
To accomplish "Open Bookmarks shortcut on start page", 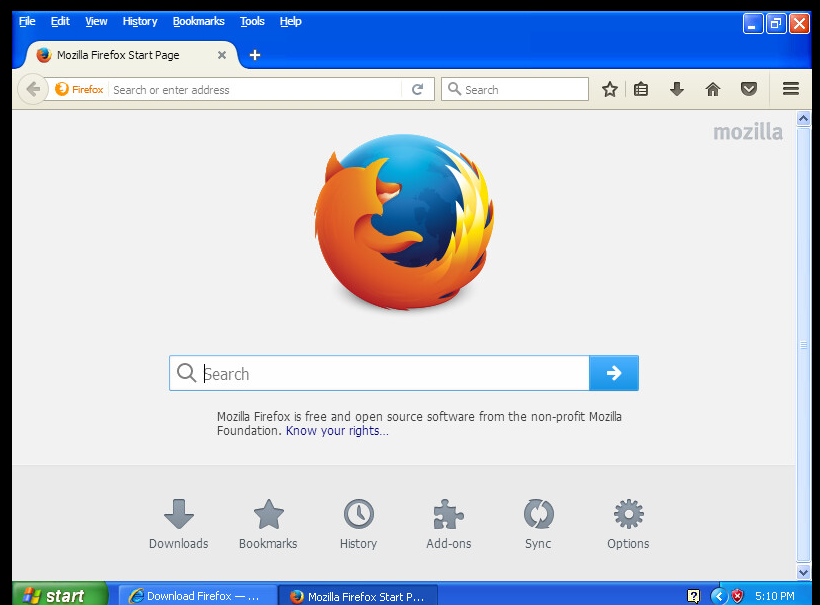I will click(x=268, y=524).
